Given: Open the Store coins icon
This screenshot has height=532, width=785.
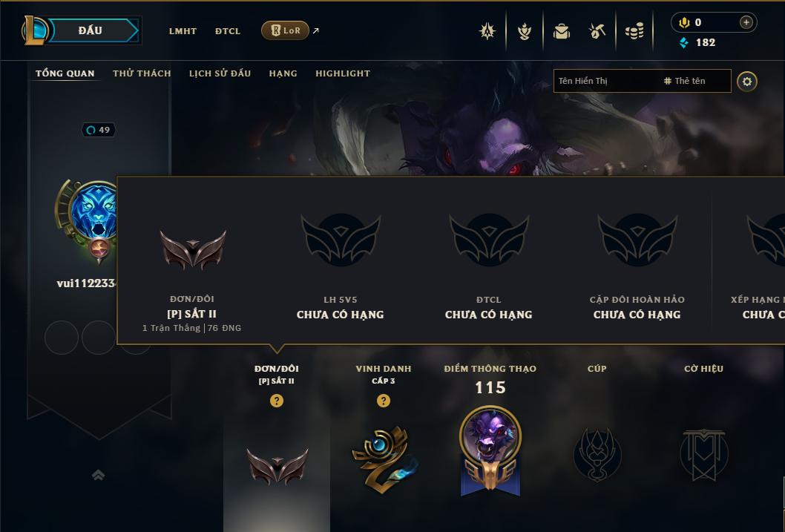Looking at the screenshot, I should click(634, 31).
